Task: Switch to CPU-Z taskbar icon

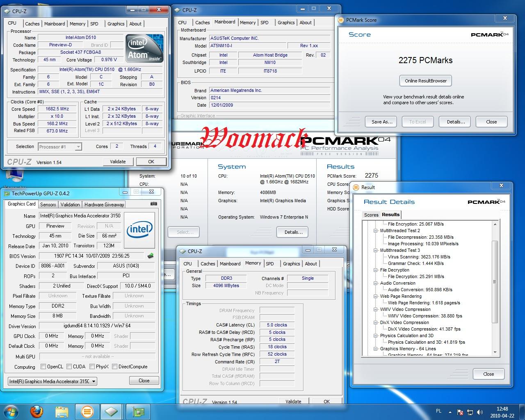Action: coord(111,411)
